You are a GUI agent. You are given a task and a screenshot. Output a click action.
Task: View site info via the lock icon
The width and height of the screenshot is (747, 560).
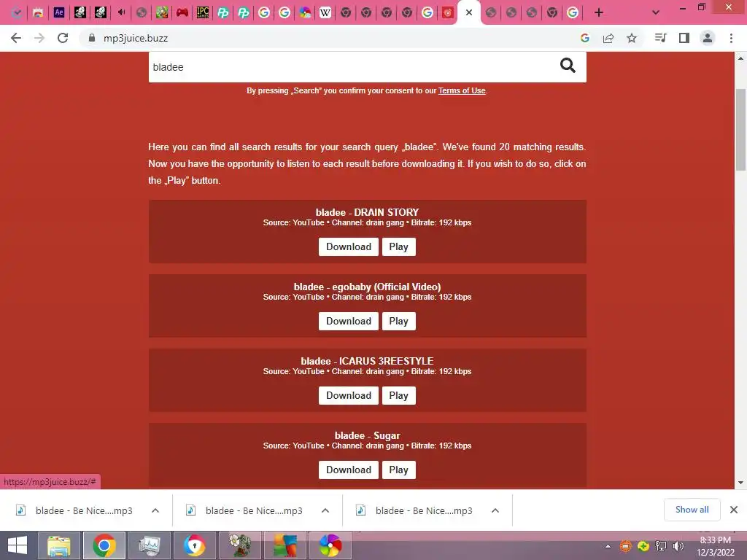(92, 38)
